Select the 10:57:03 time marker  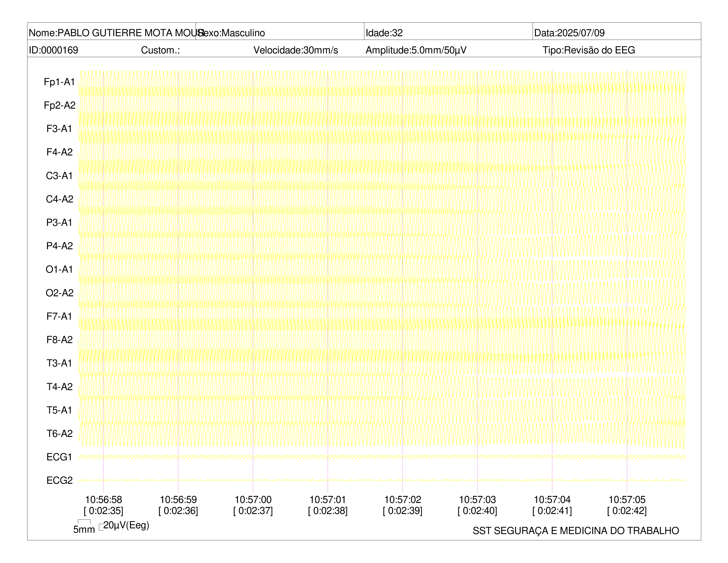point(477,500)
